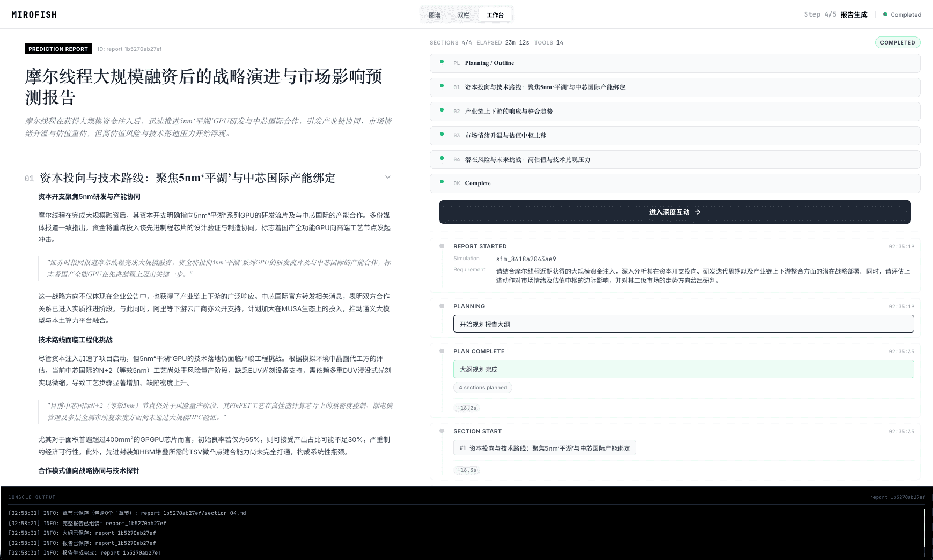Toggle the COMPLETED status badge
Image resolution: width=933 pixels, height=560 pixels.
point(897,42)
